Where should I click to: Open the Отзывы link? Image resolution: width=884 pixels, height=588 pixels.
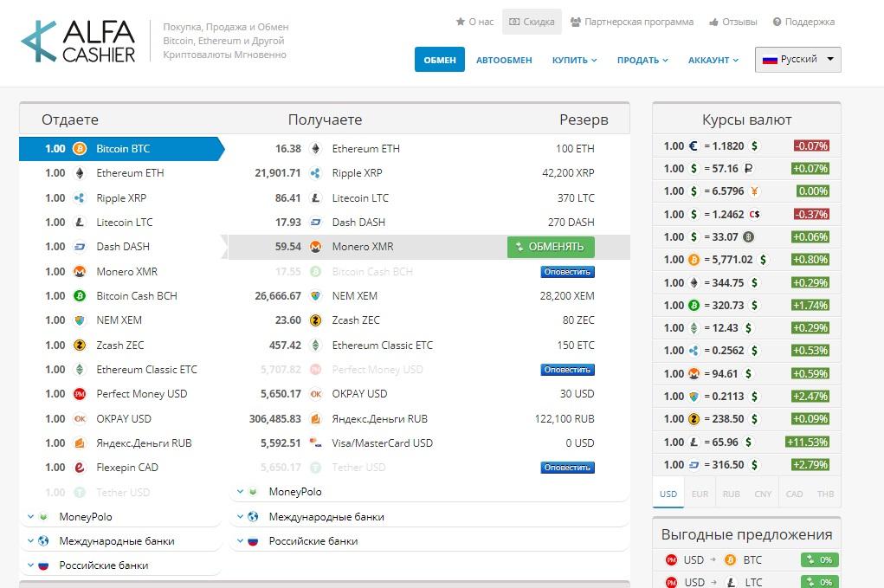pos(732,22)
